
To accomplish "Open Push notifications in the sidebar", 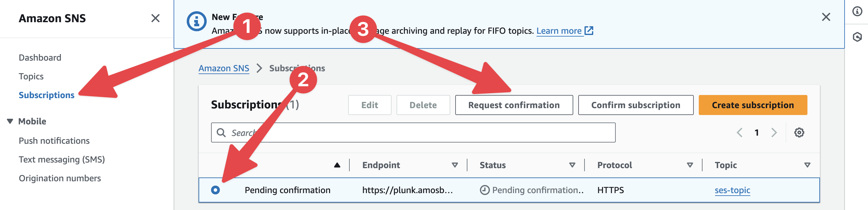I will [x=54, y=141].
